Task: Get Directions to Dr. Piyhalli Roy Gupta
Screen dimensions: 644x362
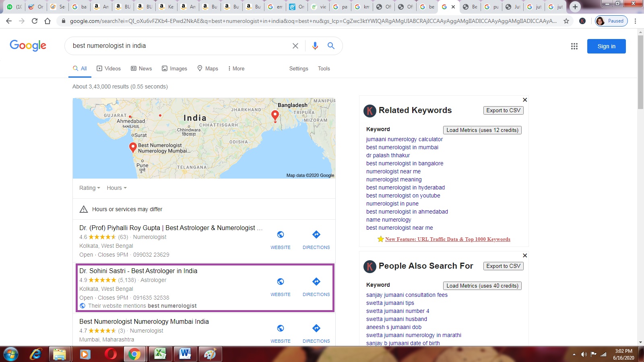Action: point(316,240)
